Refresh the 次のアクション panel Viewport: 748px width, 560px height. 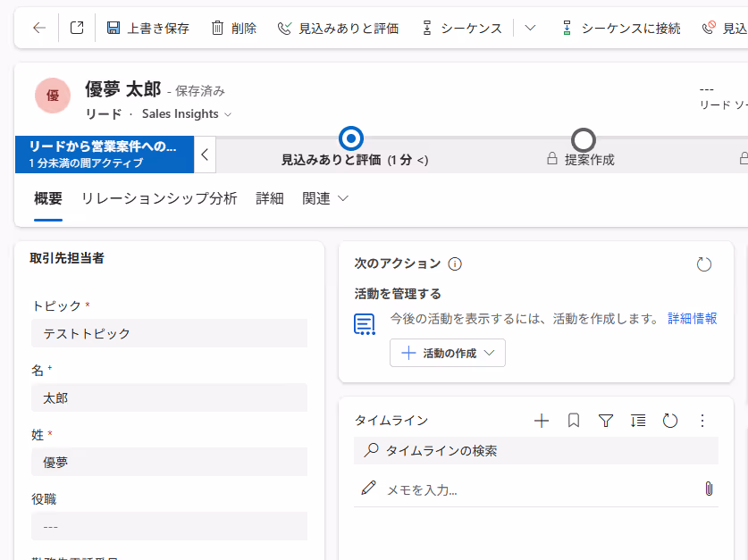point(703,264)
